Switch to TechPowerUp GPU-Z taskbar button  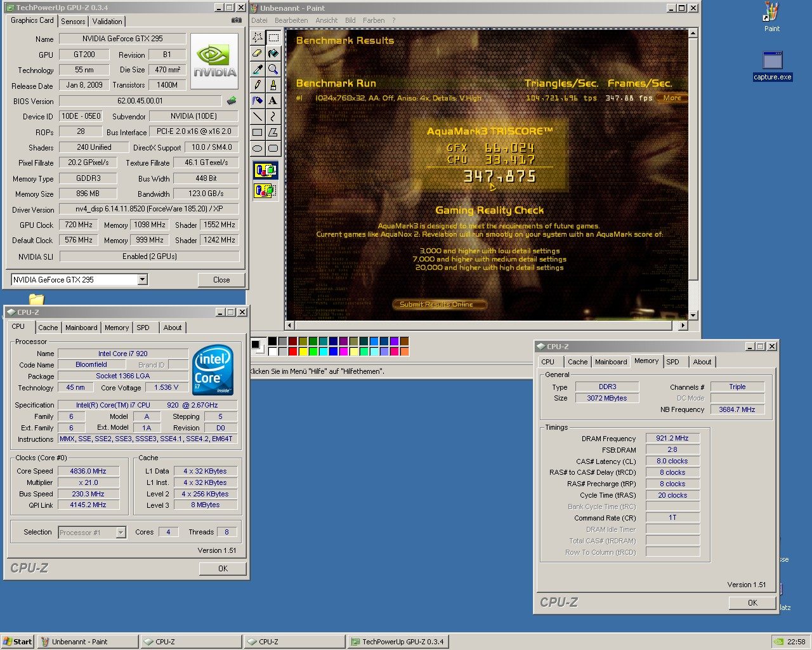coord(398,642)
